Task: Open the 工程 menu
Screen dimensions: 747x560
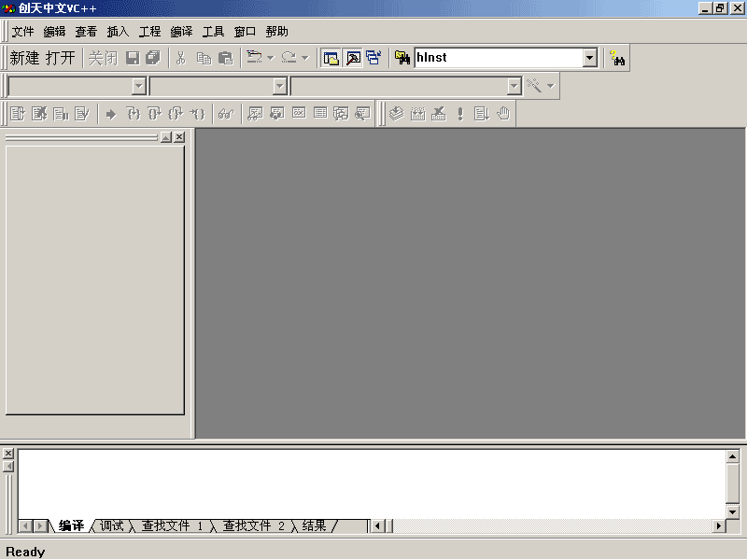Action: (149, 32)
